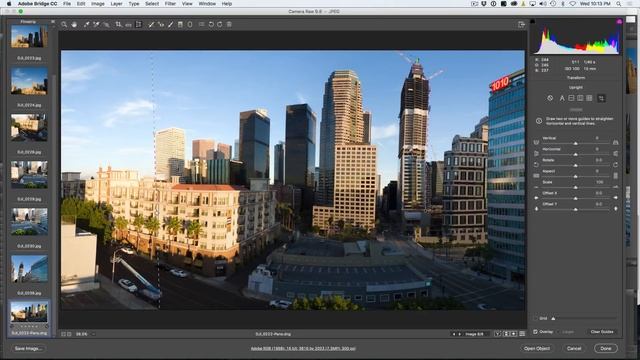
Task: Click the Clear Guides button
Action: click(602, 332)
